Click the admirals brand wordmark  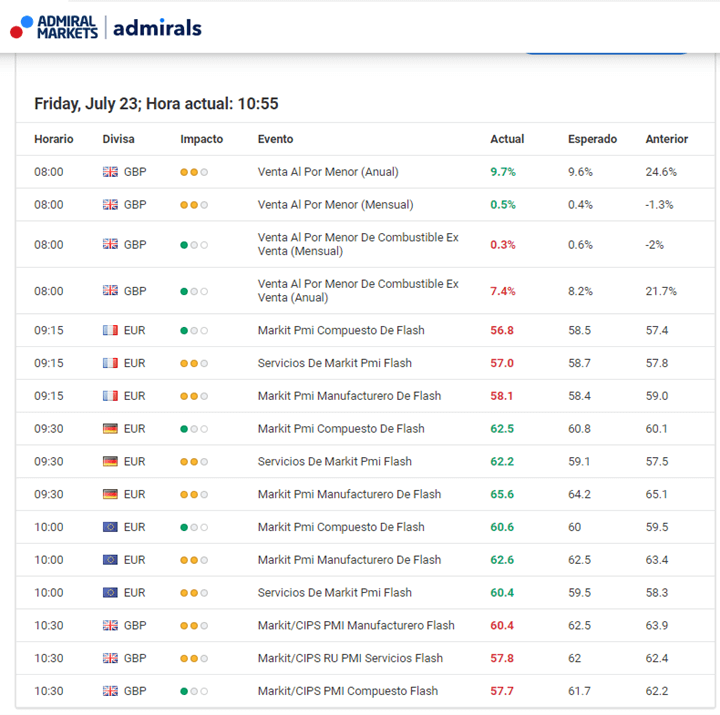[157, 27]
